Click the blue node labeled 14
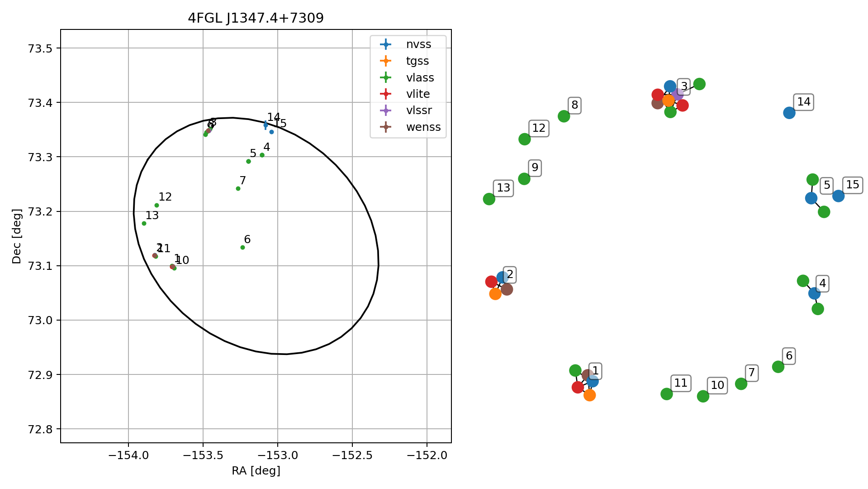Viewport: 868px width, 489px height. [x=789, y=113]
